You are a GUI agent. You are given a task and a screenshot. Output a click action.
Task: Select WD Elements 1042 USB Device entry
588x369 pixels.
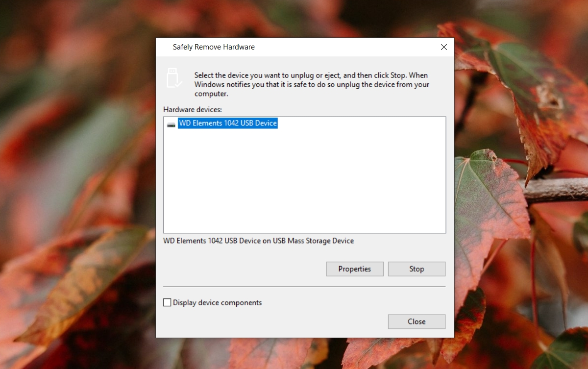[228, 123]
